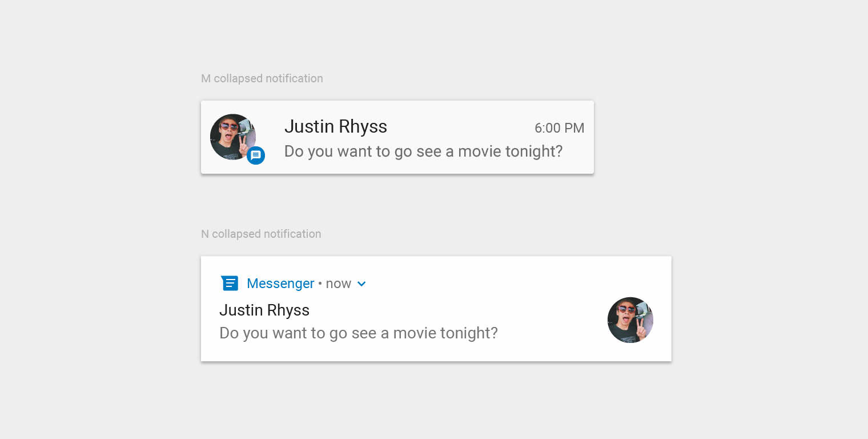The width and height of the screenshot is (868, 439).
Task: Tap Justin's avatar in the M notification
Action: pyautogui.click(x=231, y=135)
